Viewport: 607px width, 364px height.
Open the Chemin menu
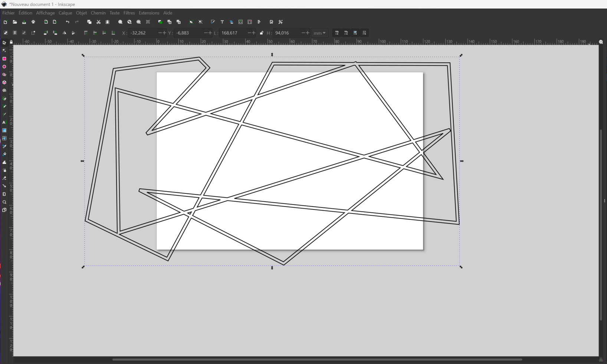click(98, 13)
